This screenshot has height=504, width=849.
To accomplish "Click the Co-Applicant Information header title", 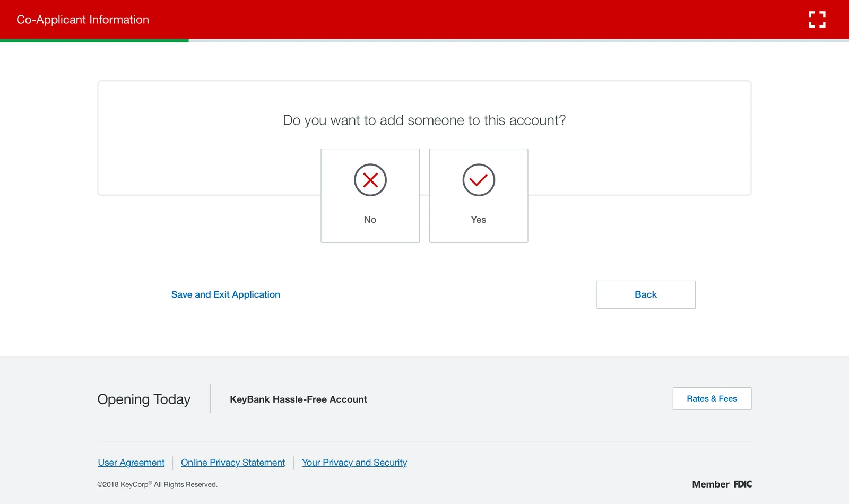I will [83, 20].
